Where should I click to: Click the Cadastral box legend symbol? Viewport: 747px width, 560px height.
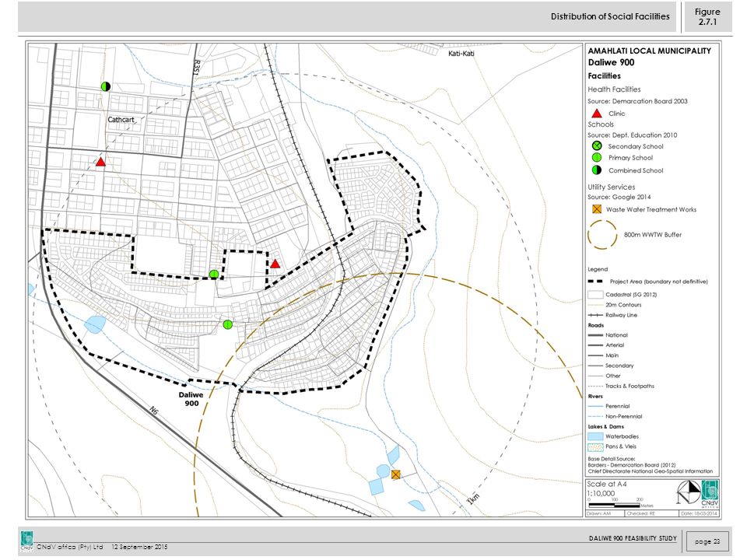pos(595,295)
